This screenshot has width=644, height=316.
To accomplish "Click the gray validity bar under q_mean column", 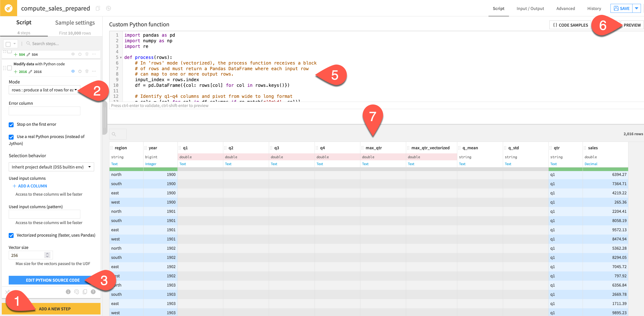I will click(x=480, y=169).
